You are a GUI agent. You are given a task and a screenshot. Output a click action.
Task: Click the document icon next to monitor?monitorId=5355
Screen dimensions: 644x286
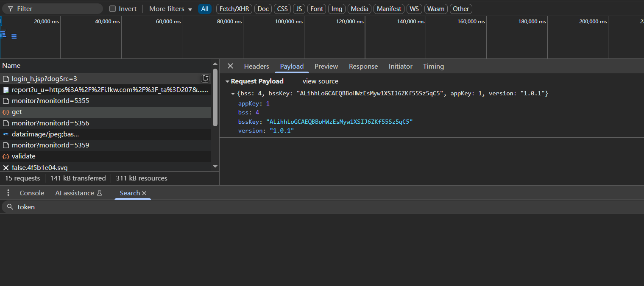(x=6, y=101)
